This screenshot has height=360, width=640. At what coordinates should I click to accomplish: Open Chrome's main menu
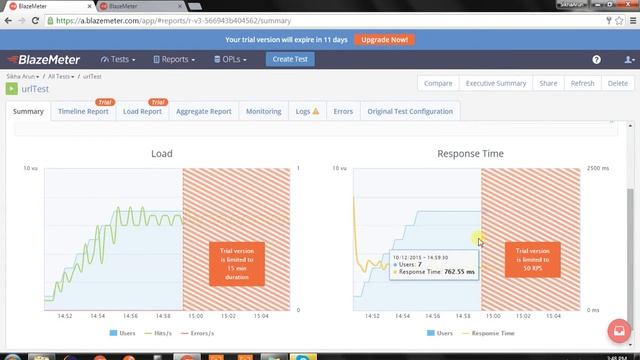point(633,20)
